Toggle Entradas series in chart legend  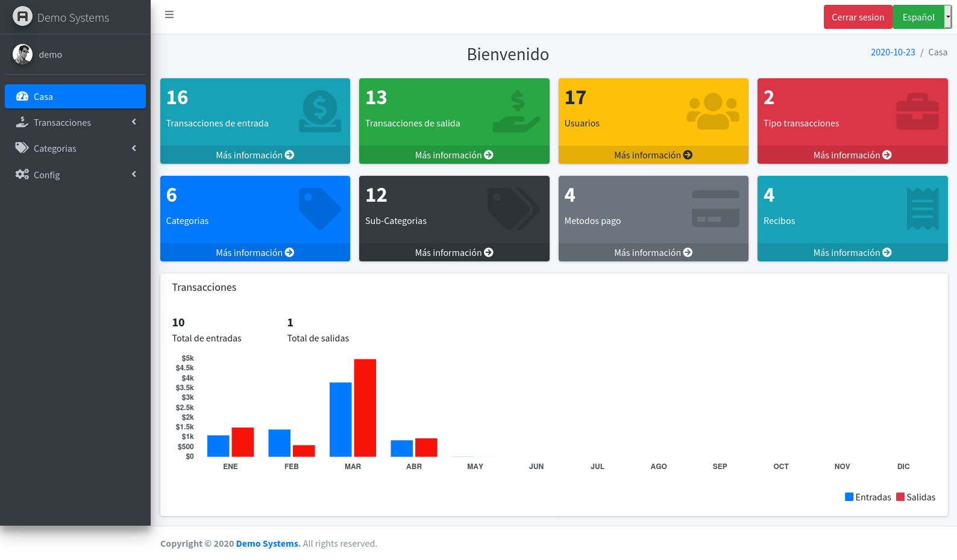[x=868, y=497]
